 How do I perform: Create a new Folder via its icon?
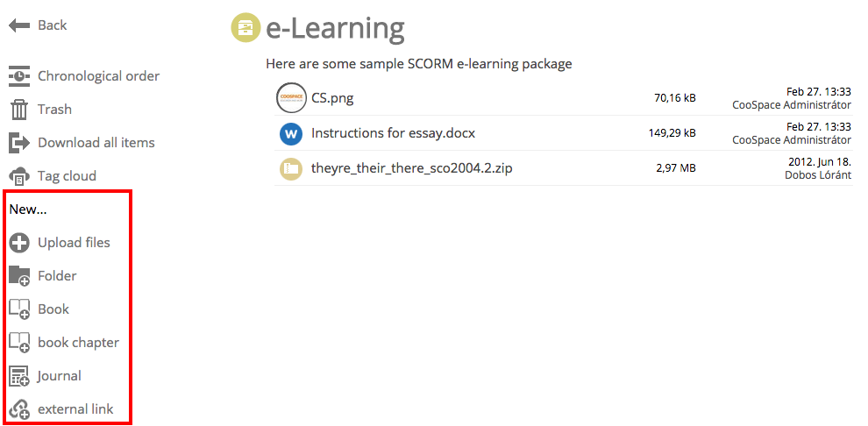click(x=19, y=276)
